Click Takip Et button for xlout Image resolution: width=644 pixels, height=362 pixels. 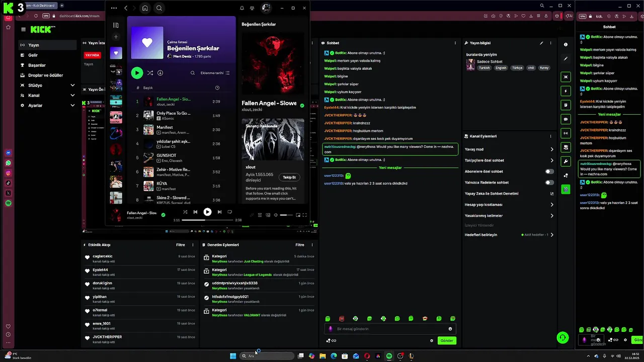289,177
